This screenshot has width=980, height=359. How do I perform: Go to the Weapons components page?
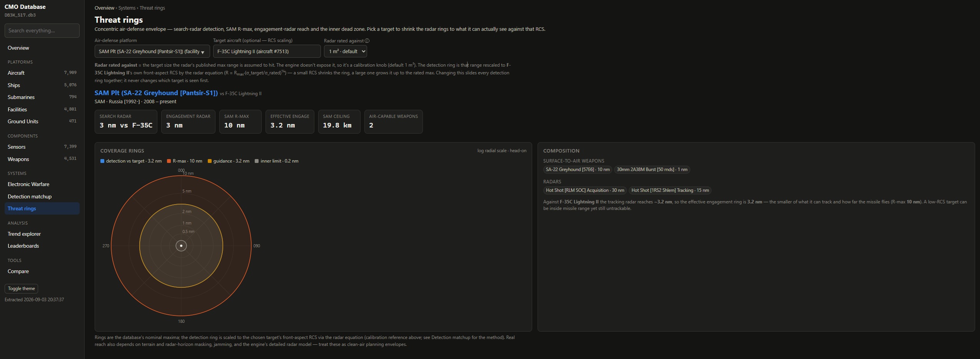tap(42, 159)
